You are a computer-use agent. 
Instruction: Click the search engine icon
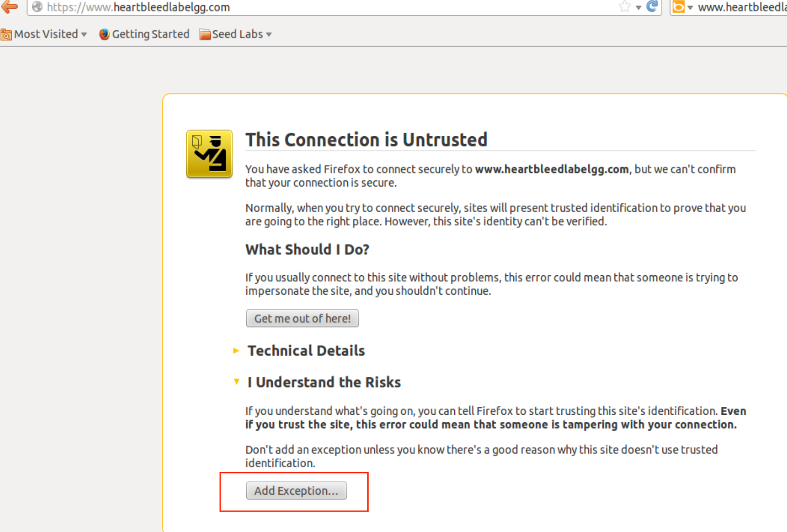pyautogui.click(x=679, y=7)
